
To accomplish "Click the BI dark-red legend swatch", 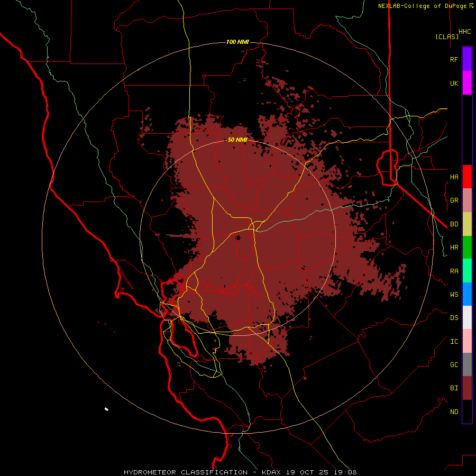I will (467, 388).
